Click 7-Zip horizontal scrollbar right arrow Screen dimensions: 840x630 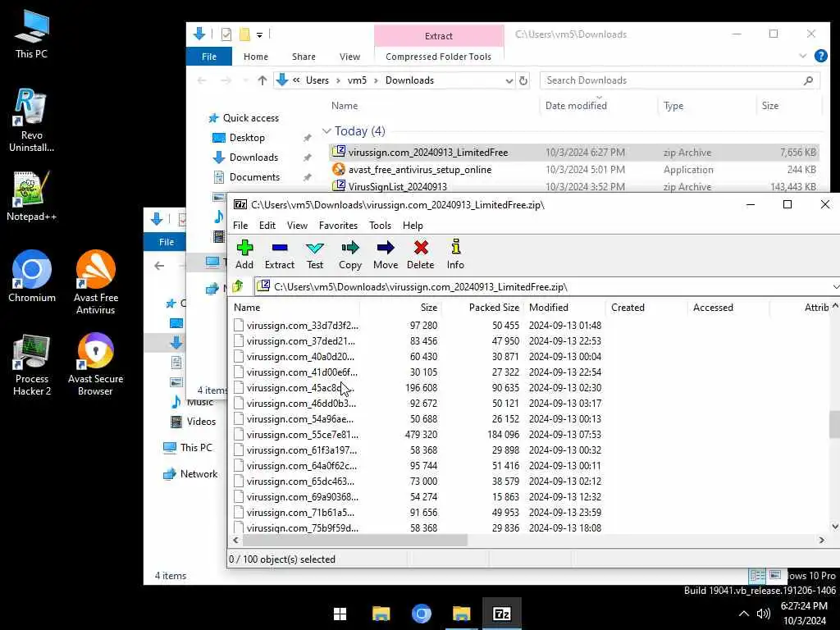(x=821, y=540)
